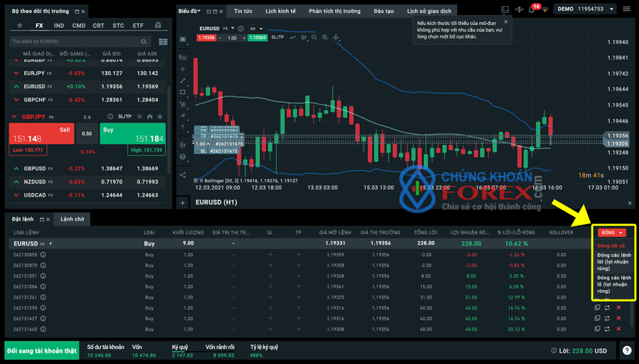Click the search magnifier in market watch
The height and width of the screenshot is (364, 639).
click(x=144, y=42)
